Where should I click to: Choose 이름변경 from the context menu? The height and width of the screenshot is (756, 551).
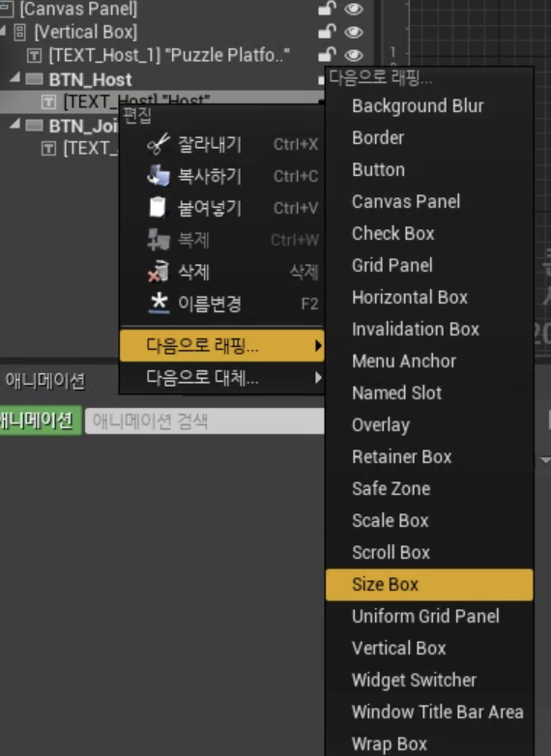click(x=222, y=304)
